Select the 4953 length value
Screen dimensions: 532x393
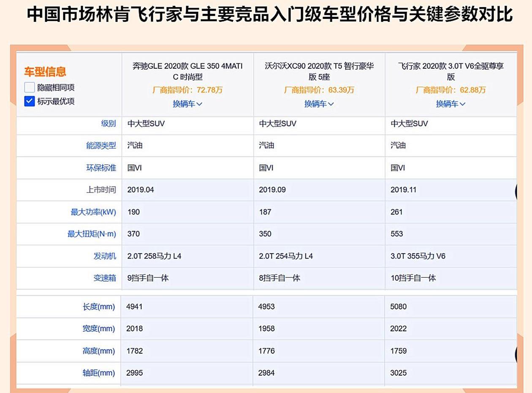266,306
